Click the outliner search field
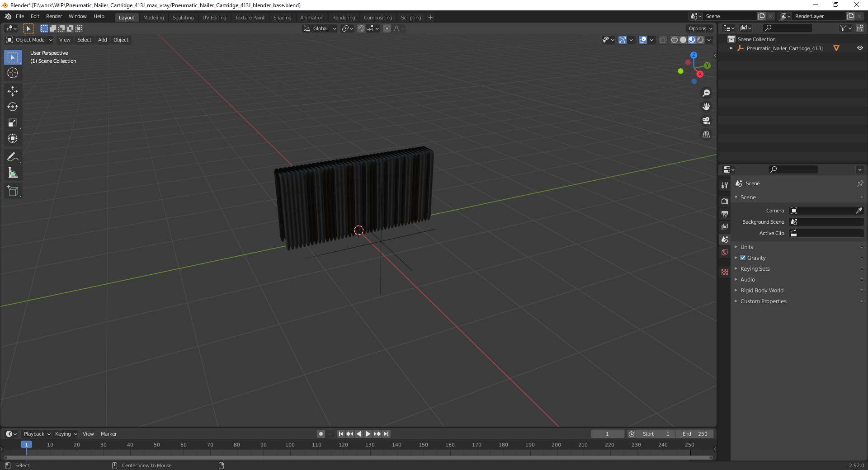The height and width of the screenshot is (470, 868). 788,28
